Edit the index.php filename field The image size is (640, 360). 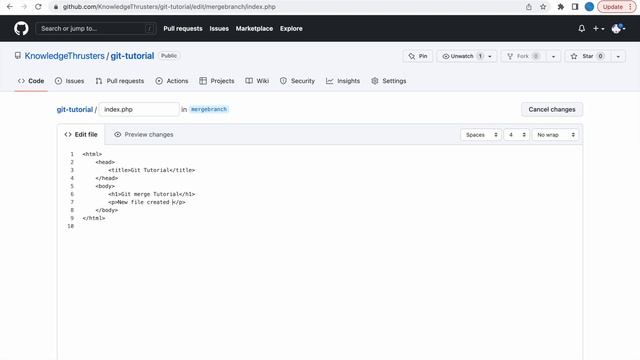click(x=139, y=109)
